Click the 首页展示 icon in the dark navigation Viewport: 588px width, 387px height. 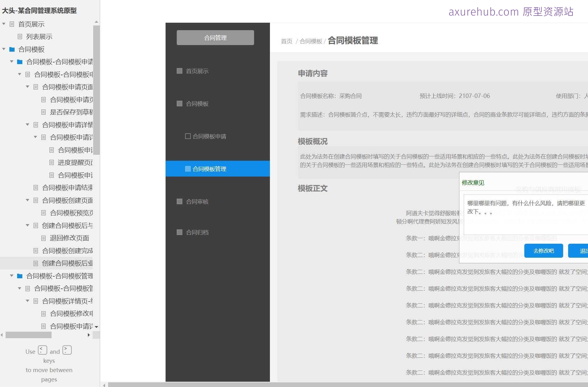point(179,71)
